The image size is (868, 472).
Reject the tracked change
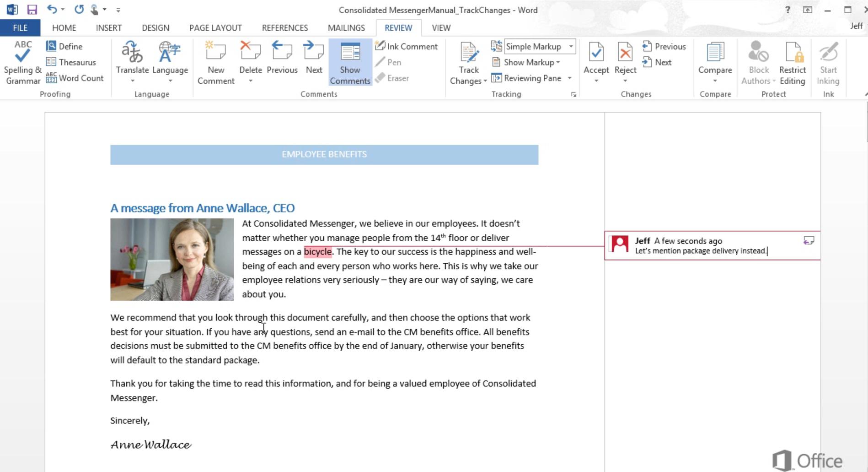point(625,57)
